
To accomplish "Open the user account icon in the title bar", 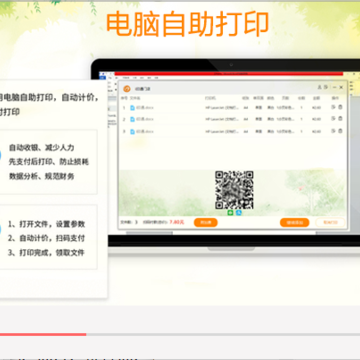I will click(319, 87).
